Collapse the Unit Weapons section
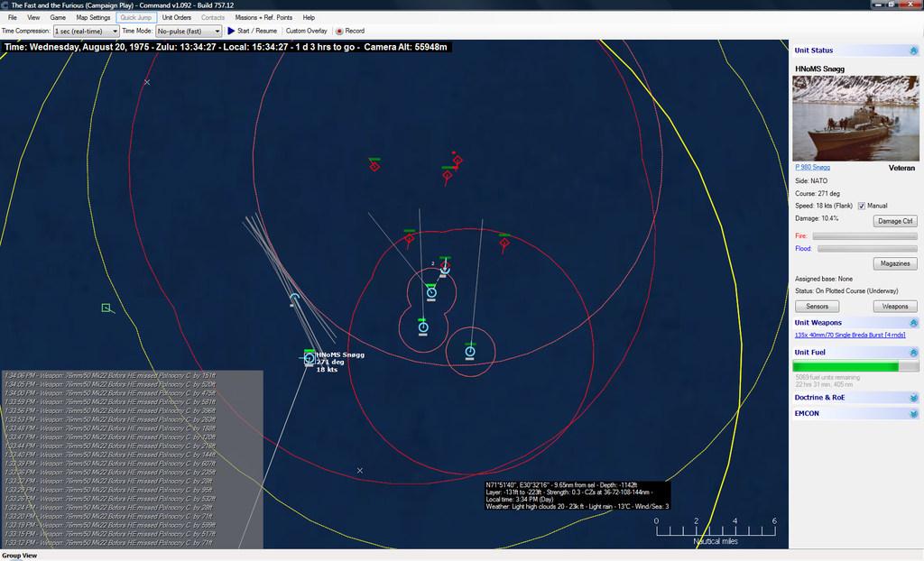 pyautogui.click(x=913, y=323)
